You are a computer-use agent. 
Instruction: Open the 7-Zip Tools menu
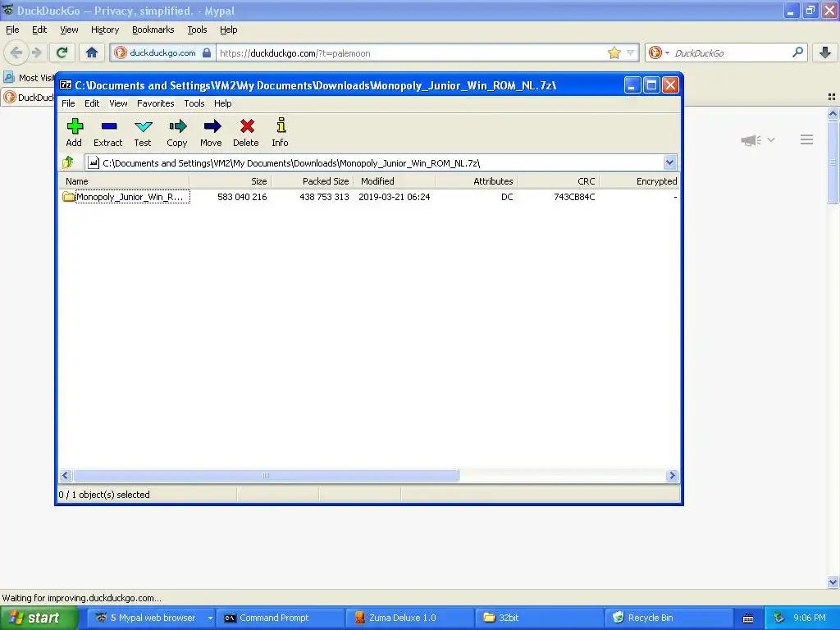pyautogui.click(x=194, y=103)
